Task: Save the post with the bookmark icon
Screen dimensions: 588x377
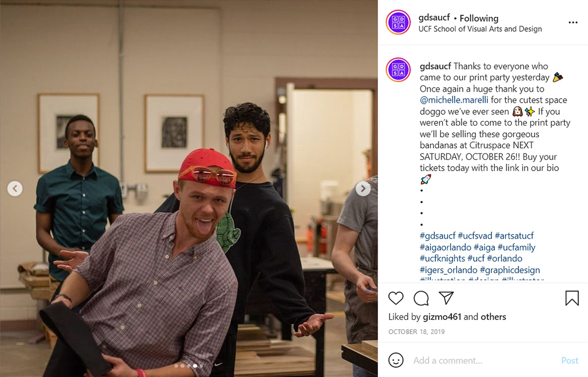Action: [572, 298]
